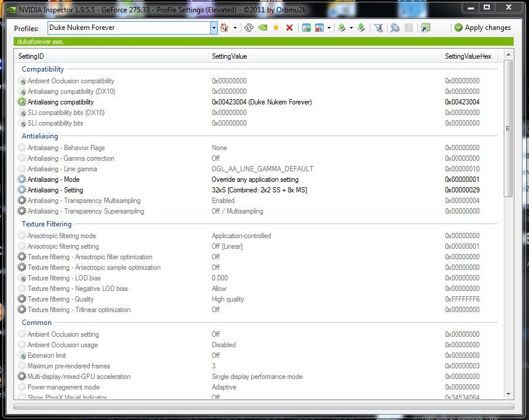The image size is (529, 420).
Task: Sort by the SettingValue column header
Action: tap(325, 56)
